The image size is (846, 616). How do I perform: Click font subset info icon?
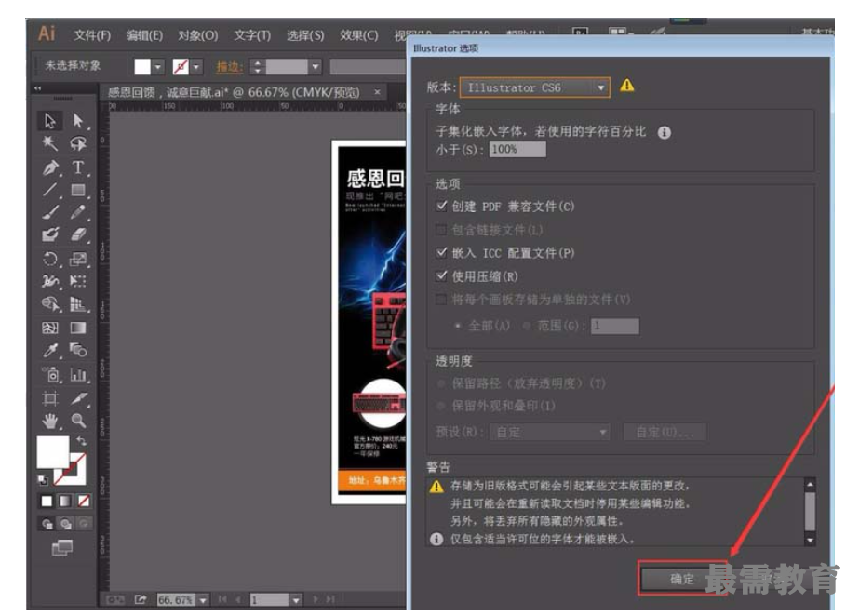click(665, 132)
